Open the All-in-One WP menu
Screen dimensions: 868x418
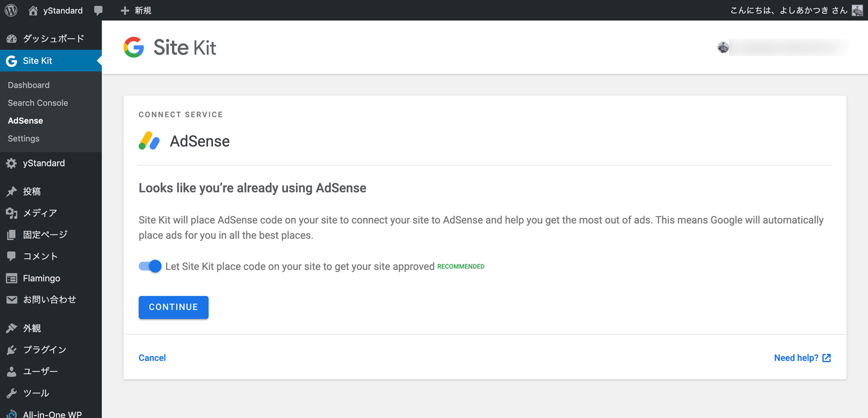51,411
